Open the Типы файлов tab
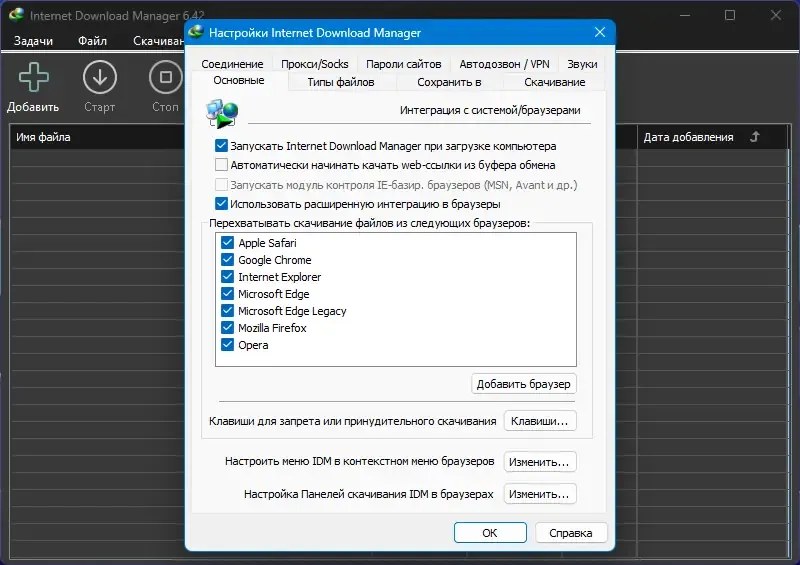Image resolution: width=800 pixels, height=565 pixels. coord(341,82)
